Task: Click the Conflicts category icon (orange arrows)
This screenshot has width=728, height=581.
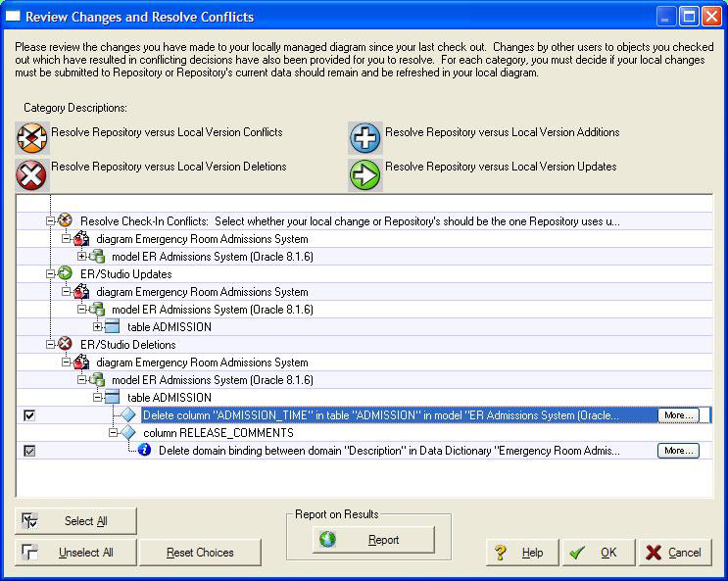Action: (x=32, y=138)
